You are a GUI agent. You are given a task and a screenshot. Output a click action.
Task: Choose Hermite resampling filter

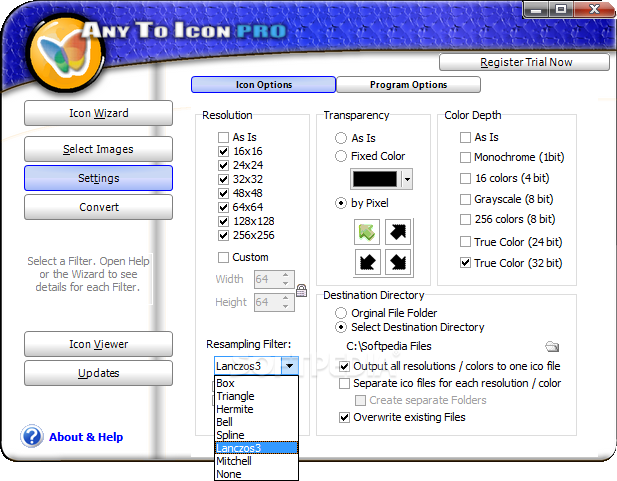pyautogui.click(x=256, y=409)
